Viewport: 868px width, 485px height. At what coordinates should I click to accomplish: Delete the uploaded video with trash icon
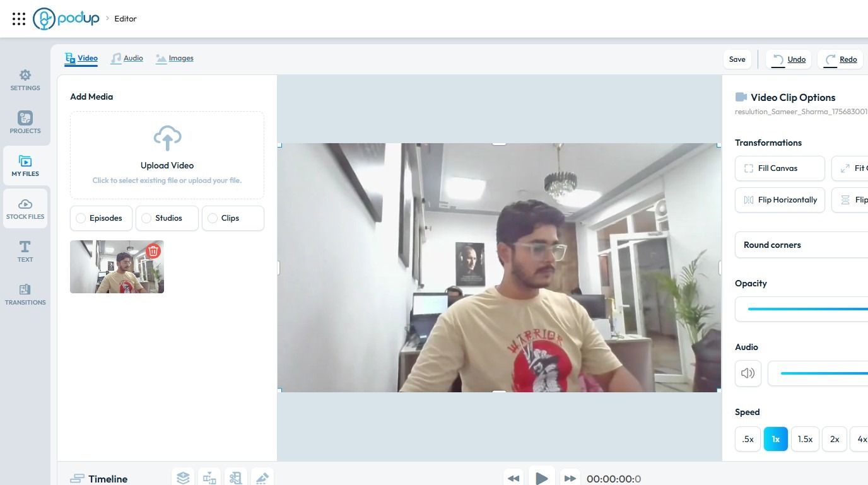pos(153,251)
